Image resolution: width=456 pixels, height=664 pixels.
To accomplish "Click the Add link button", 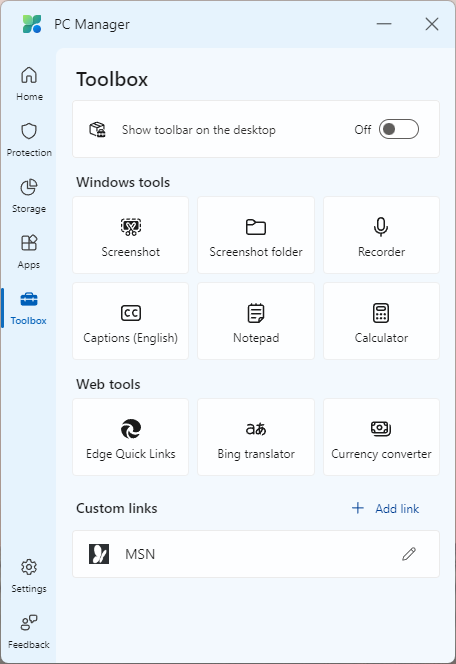I will (x=385, y=508).
